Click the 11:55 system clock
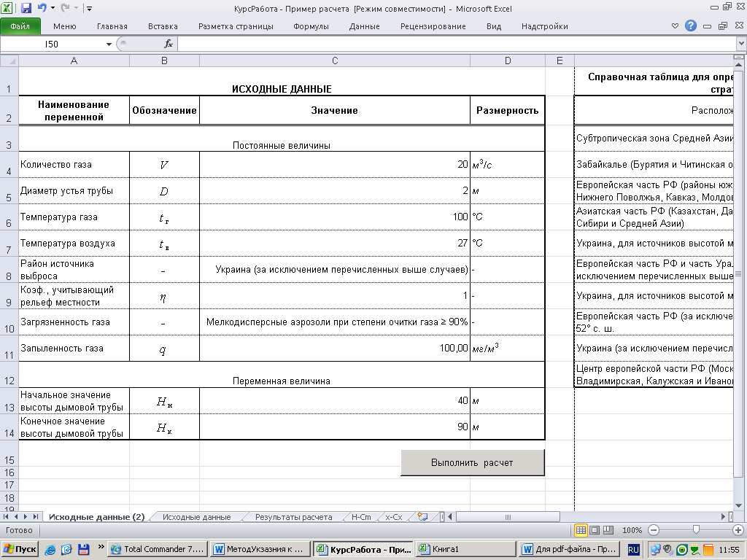 coord(727,550)
